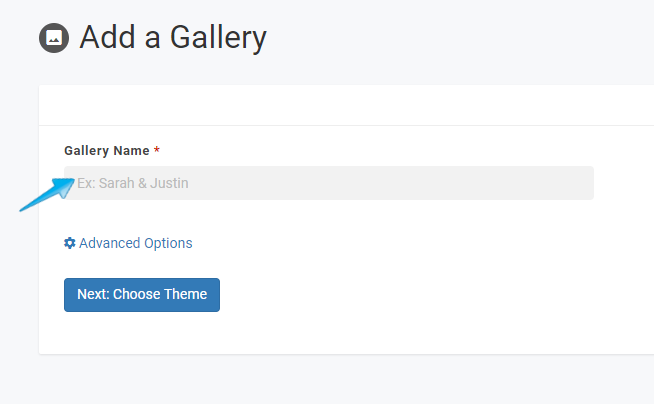Viewport: 654px width, 404px height.
Task: Click the divider line under the panel header
Action: pos(346,125)
